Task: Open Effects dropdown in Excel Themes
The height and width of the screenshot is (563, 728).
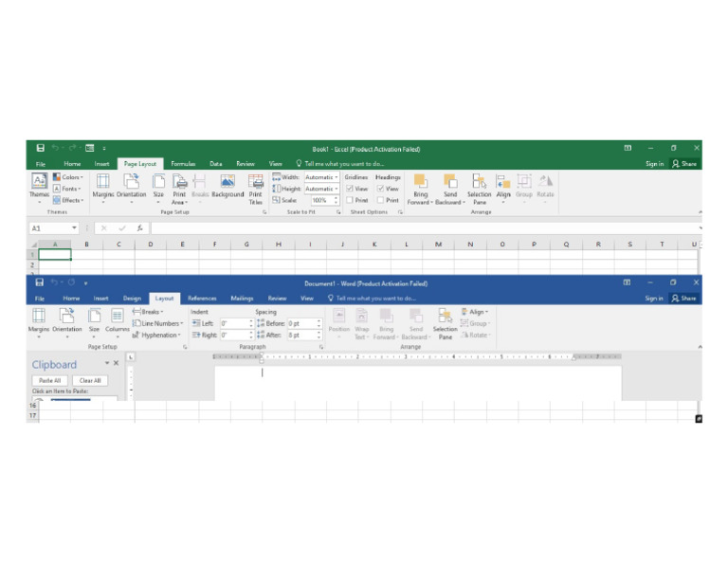Action: tap(68, 200)
